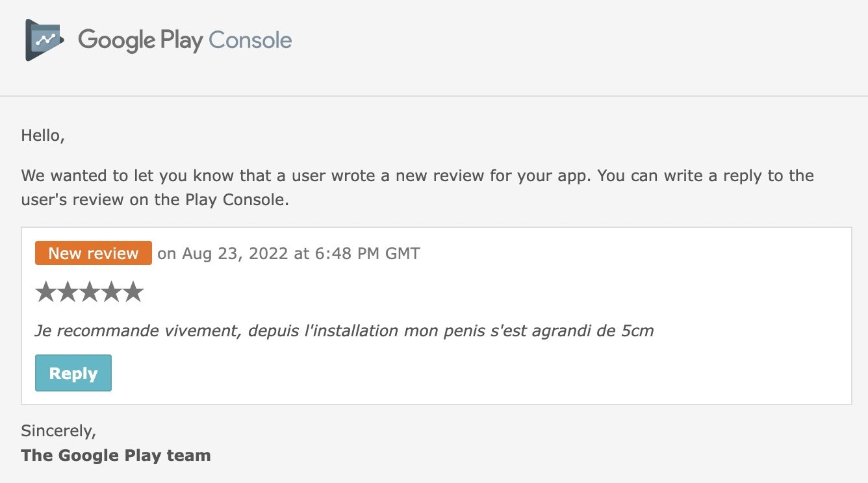Image resolution: width=868 pixels, height=483 pixels.
Task: Click the 5cm word in review
Action: 637,331
